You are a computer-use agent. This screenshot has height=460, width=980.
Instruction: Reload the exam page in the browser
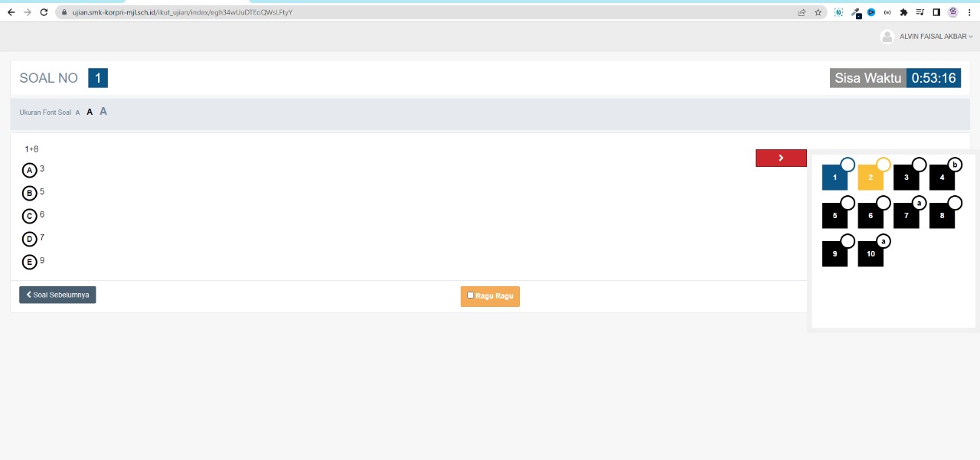44,12
